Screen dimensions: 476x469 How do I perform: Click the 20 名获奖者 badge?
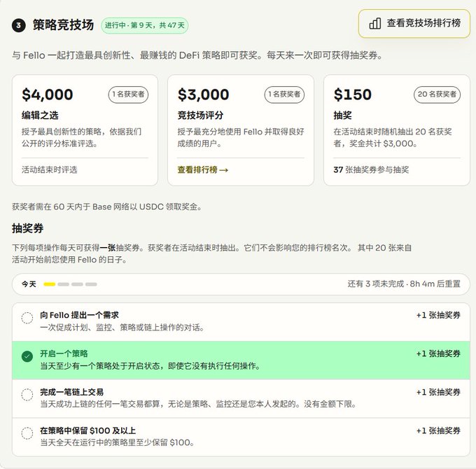(x=437, y=94)
